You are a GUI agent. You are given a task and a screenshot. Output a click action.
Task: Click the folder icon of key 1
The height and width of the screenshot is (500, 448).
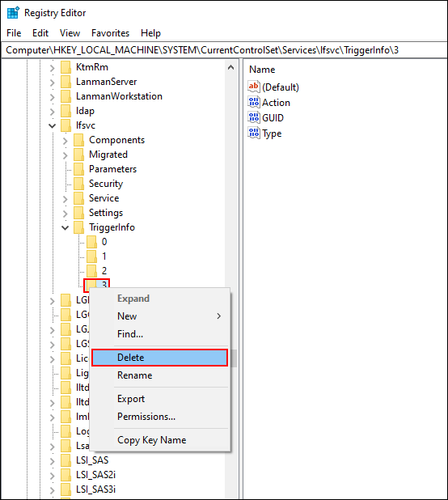coord(91,256)
